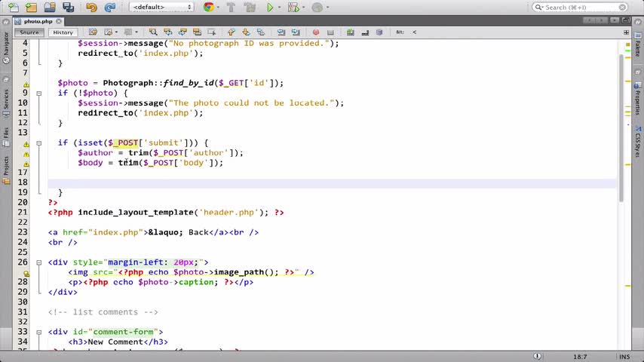This screenshot has height=362, width=644.
Task: Click the Chrome browser selection icon
Action: [209, 7]
